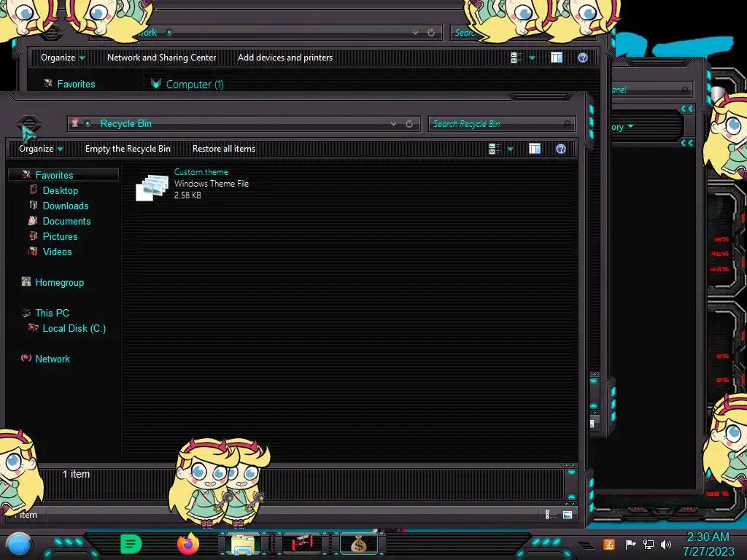Image resolution: width=747 pixels, height=560 pixels.
Task: Open File Explorer taskbar button
Action: pyautogui.click(x=243, y=544)
